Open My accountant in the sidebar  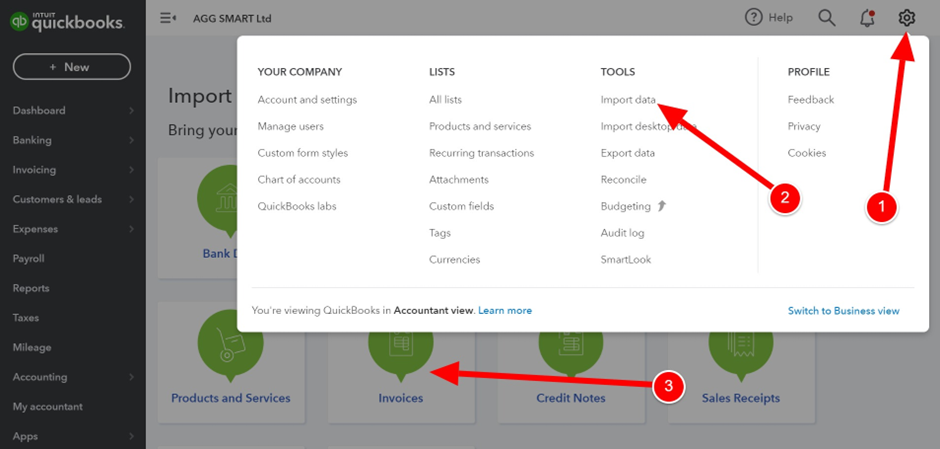pyautogui.click(x=47, y=406)
